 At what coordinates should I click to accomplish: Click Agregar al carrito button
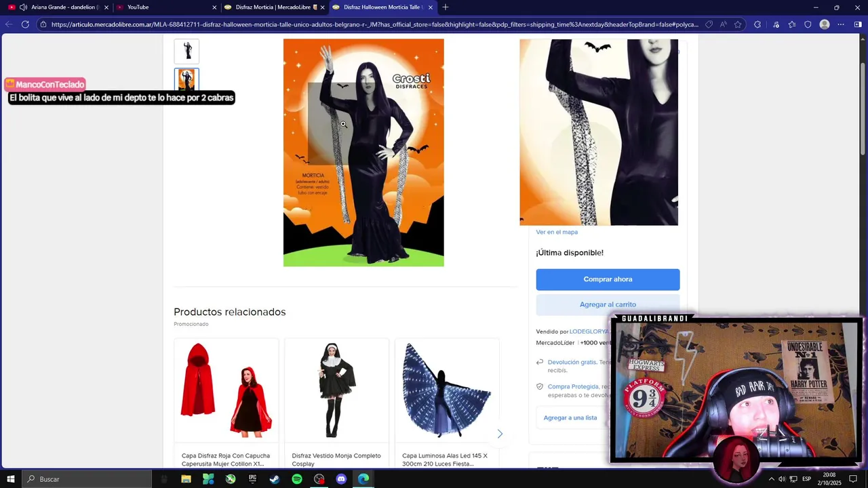608,304
